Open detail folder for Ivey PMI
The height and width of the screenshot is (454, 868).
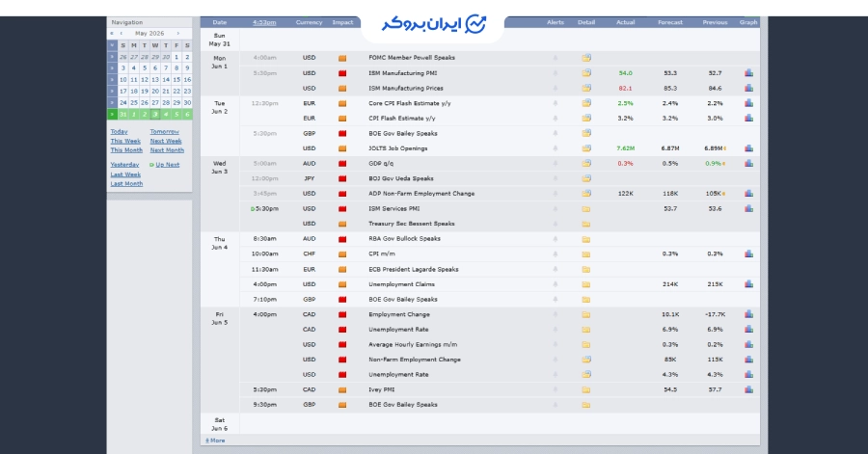[586, 389]
